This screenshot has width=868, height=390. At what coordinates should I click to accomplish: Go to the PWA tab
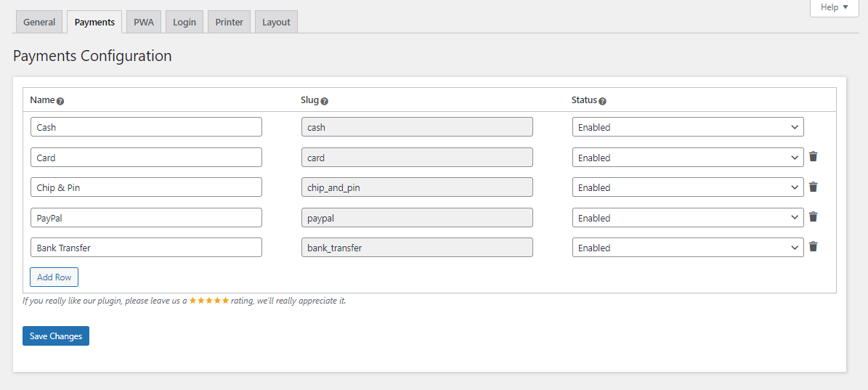click(144, 22)
